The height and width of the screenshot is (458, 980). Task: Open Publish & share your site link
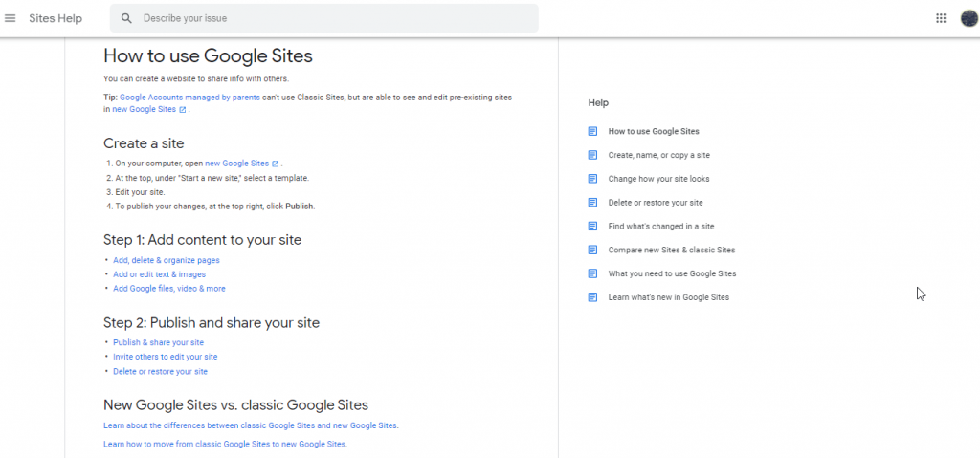pos(158,342)
